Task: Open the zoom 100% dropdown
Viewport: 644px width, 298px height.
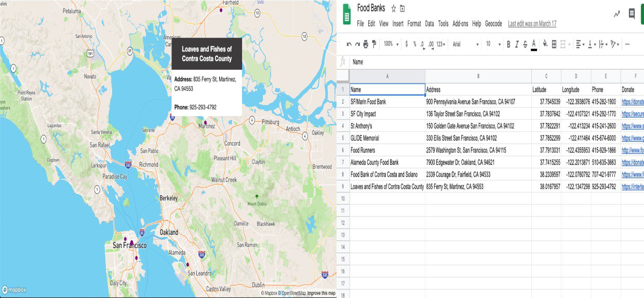Action: click(391, 44)
